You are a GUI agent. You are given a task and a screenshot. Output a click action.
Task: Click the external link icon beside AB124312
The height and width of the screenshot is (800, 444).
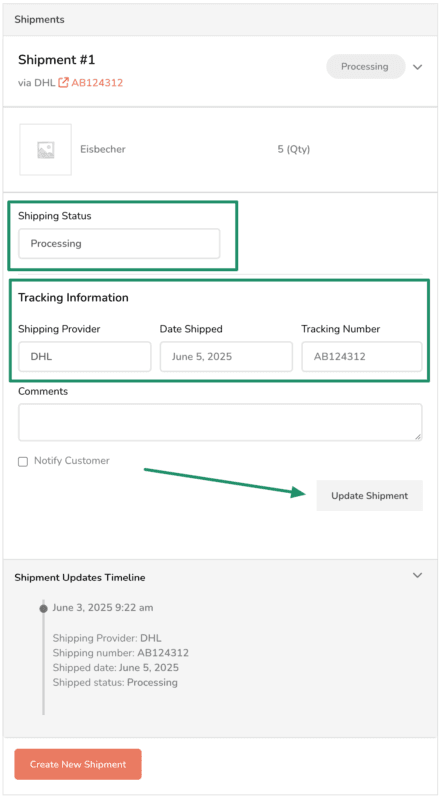(x=63, y=82)
